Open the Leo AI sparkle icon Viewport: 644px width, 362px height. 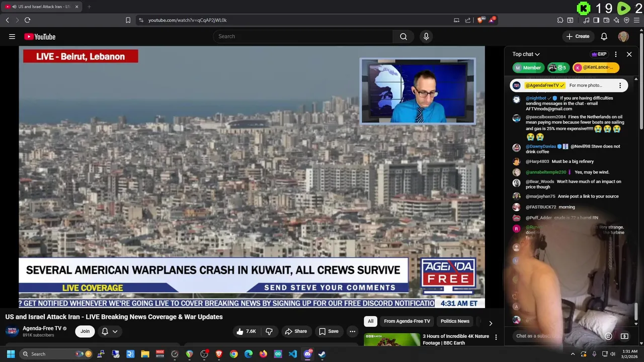pyautogui.click(x=616, y=20)
